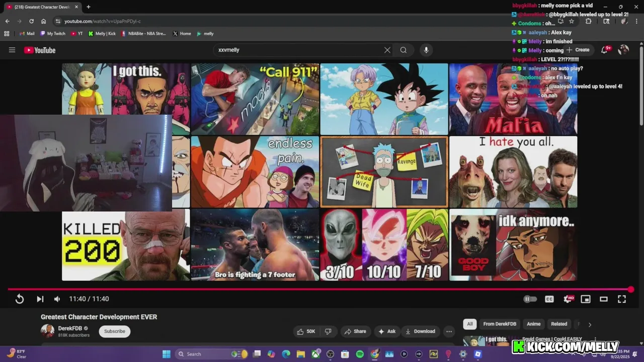Reload the page
The width and height of the screenshot is (644, 362).
point(31,21)
